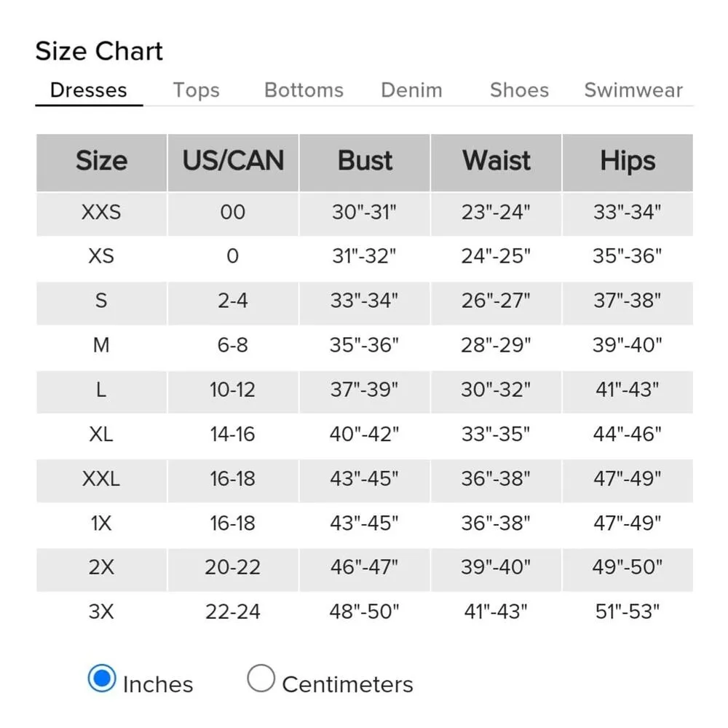The image size is (728, 728).
Task: Select the 3X size row label
Action: [x=101, y=612]
